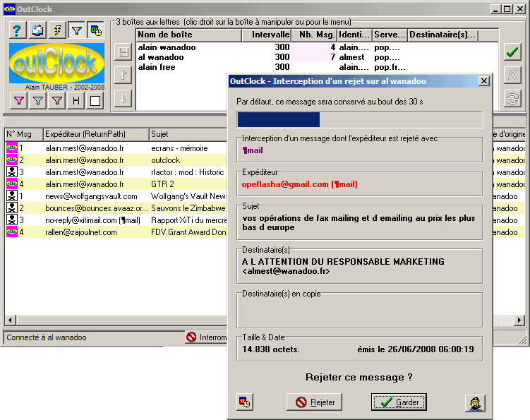Select message from news@wolfgangsvault.com
Viewport: 530px width, 420px height.
coord(116,196)
